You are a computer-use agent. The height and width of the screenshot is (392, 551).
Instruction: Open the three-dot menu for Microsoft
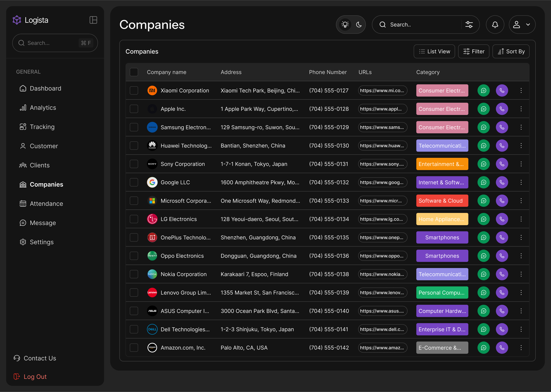521,201
